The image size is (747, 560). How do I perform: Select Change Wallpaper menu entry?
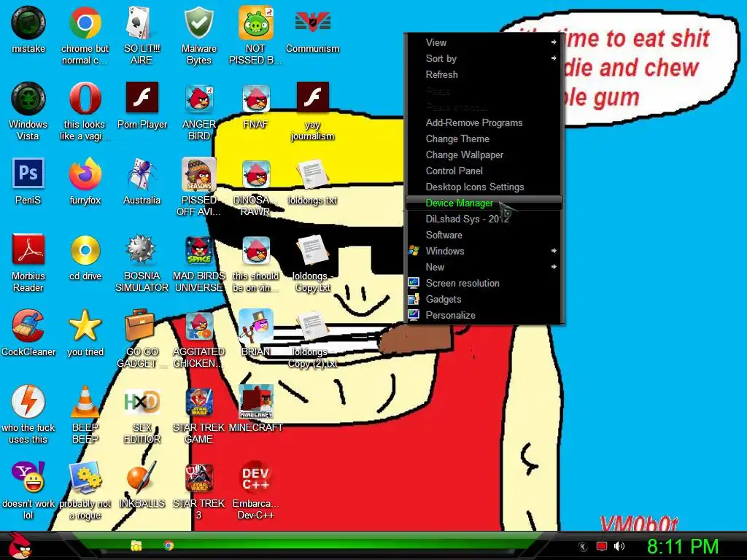pos(484,155)
